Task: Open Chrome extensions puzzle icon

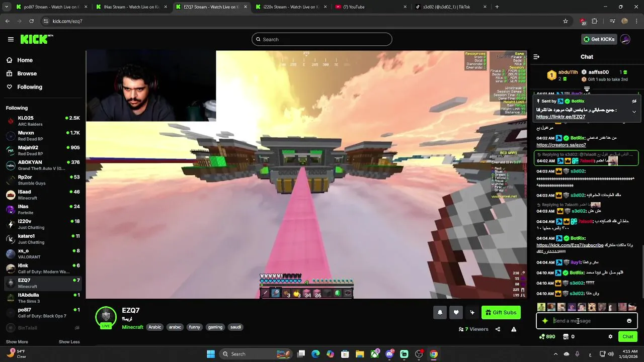Action: pos(595,21)
